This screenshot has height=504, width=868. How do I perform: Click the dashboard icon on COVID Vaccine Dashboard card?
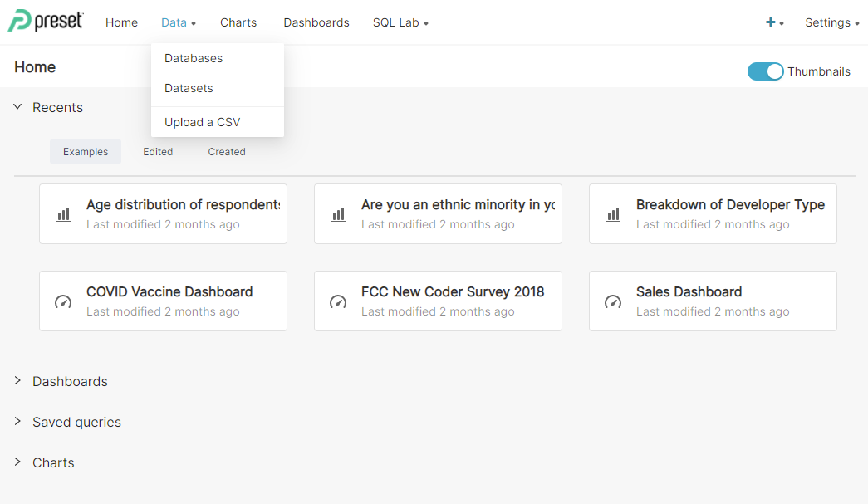pos(64,301)
